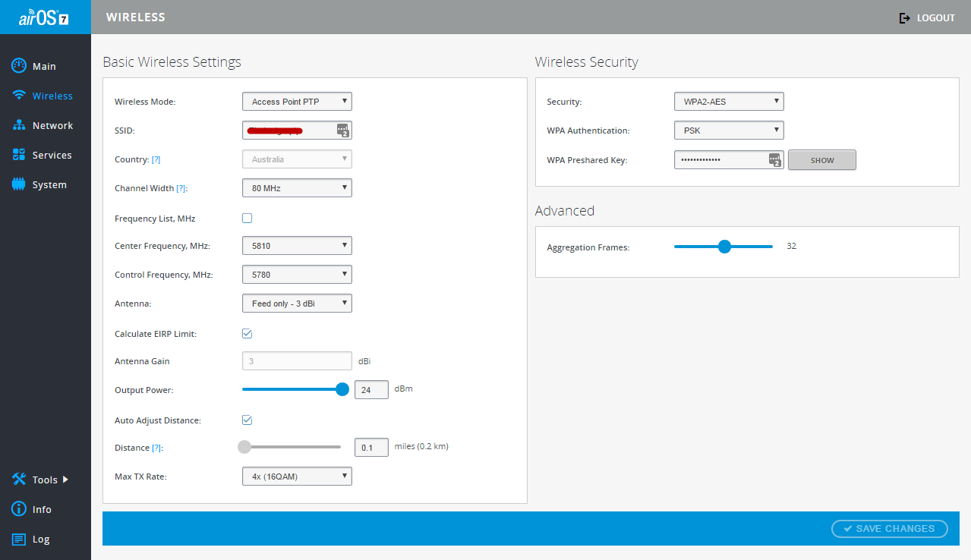
Task: Open Center Frequency dropdown
Action: pos(297,246)
